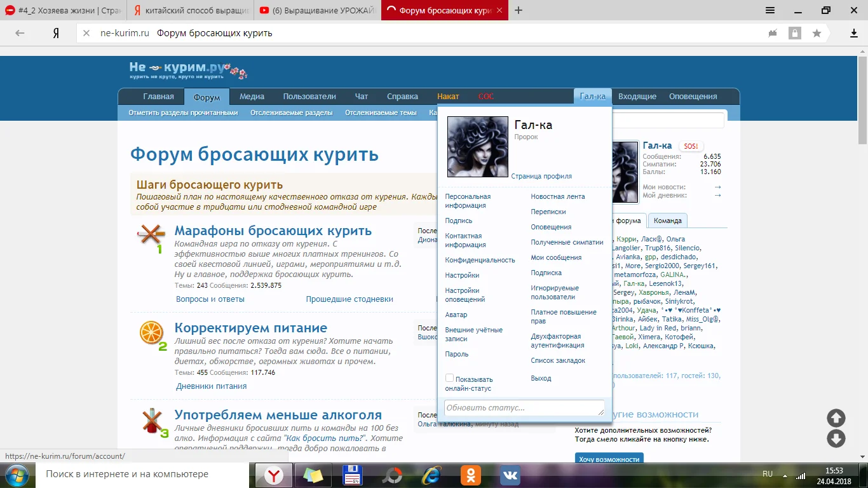Click the Выход logout link
The height and width of the screenshot is (488, 868).
tap(541, 378)
